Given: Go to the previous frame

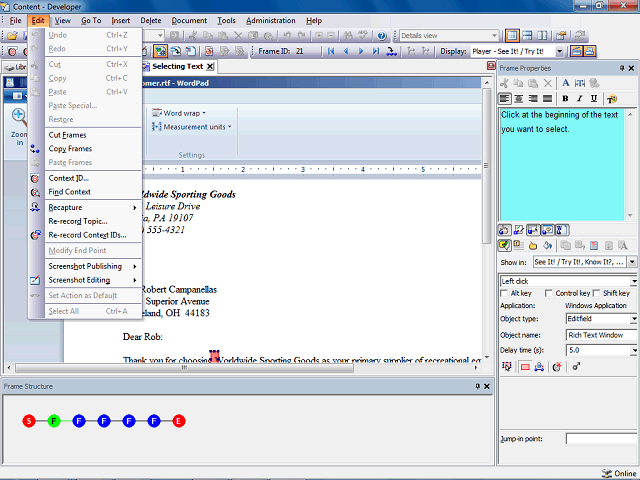Looking at the screenshot, I should click(x=346, y=51).
